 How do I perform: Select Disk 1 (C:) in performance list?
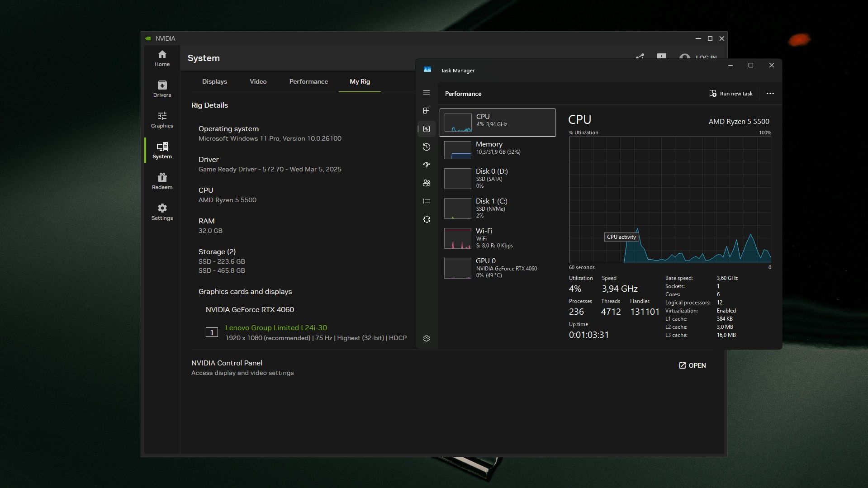(497, 208)
